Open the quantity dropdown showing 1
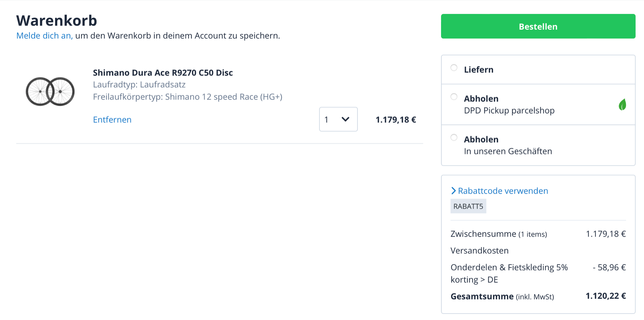Image resolution: width=644 pixels, height=320 pixels. [338, 119]
